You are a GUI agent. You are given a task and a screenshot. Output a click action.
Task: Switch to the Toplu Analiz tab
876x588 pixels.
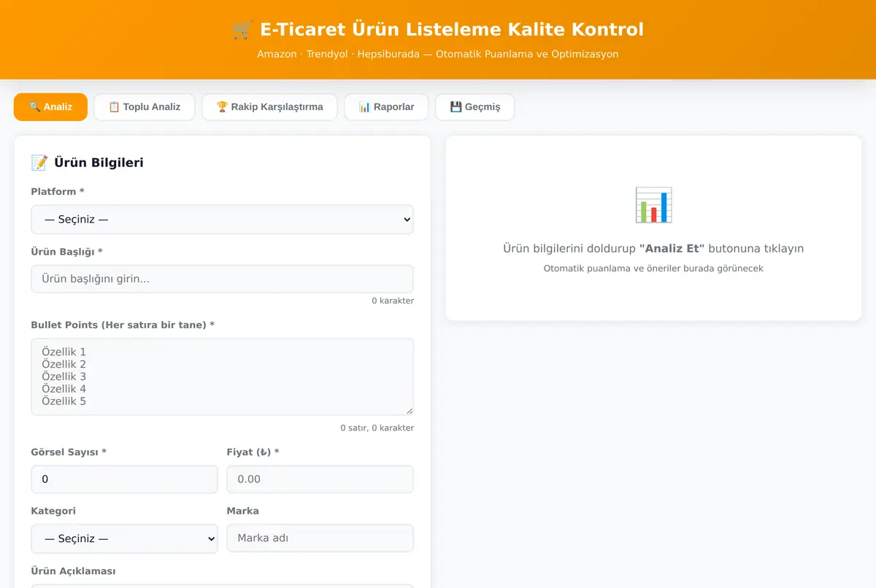145,107
